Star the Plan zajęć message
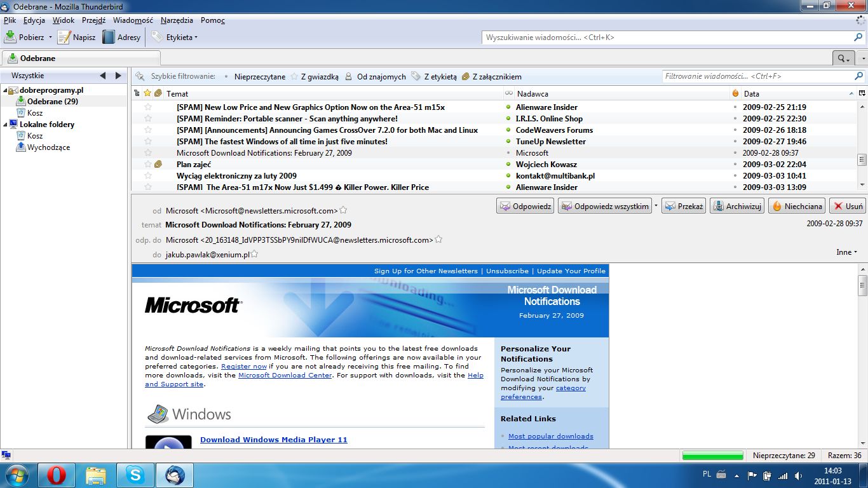Viewport: 868px width, 488px height. pos(148,164)
